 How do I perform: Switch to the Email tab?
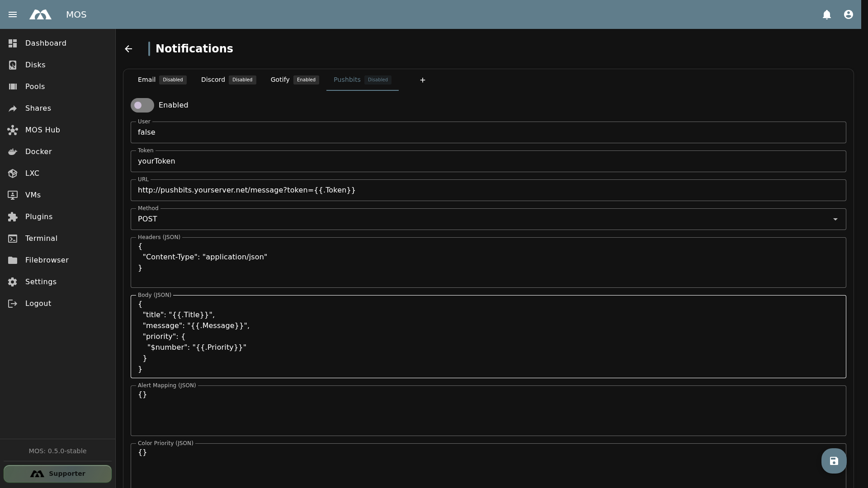(162, 80)
